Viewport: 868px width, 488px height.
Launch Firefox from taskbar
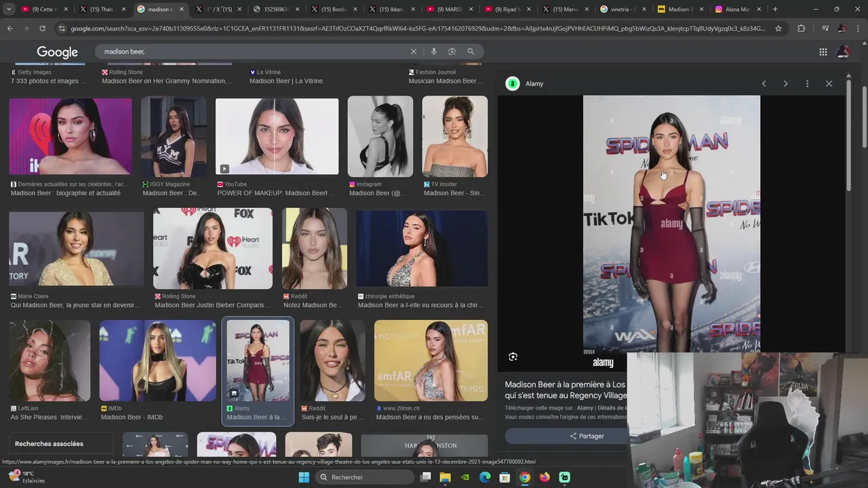click(x=545, y=477)
